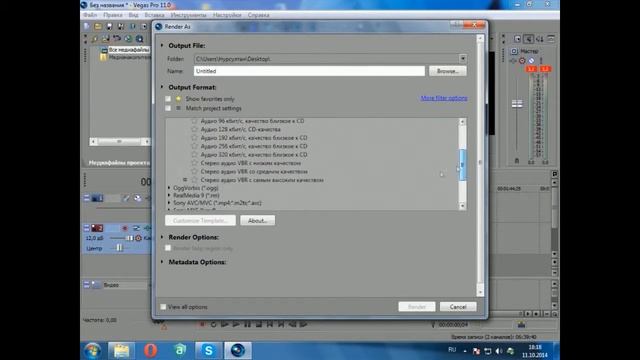The width and height of the screenshot is (640, 360).
Task: Click the RU language indicator in tray
Action: click(452, 350)
